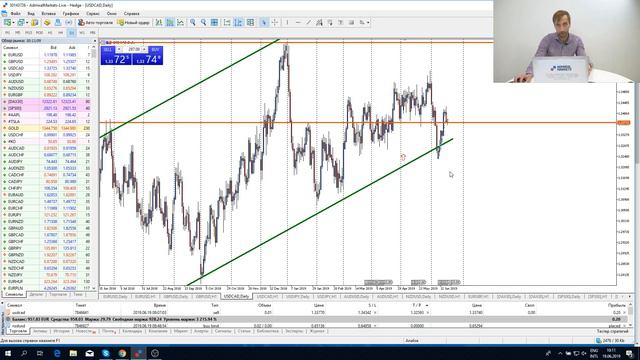Image resolution: width=640 pixels, height=360 pixels.
Task: Select the D1 timeframe button
Action: [71, 32]
